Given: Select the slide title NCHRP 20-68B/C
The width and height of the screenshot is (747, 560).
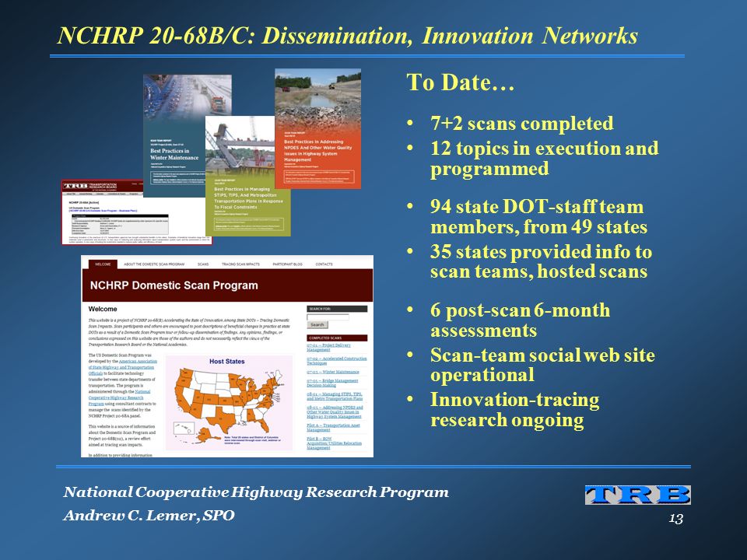Looking at the screenshot, I should point(347,36).
